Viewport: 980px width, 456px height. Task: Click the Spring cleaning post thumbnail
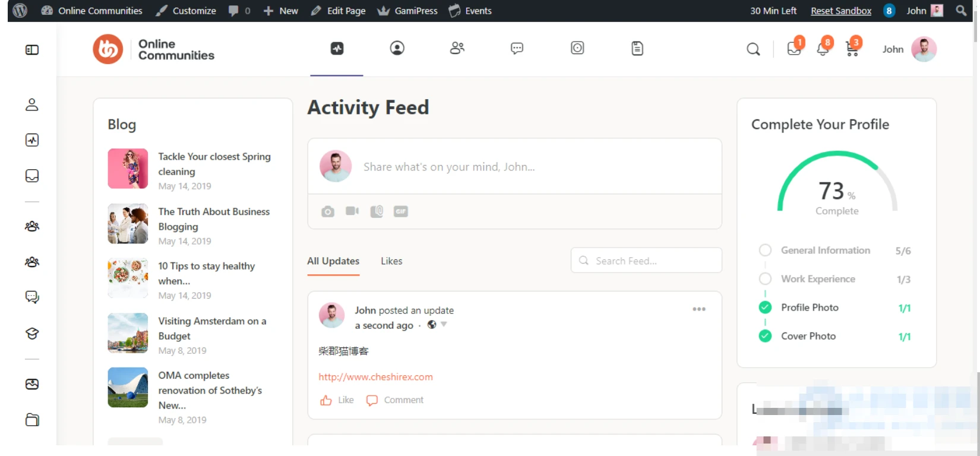[x=128, y=169]
